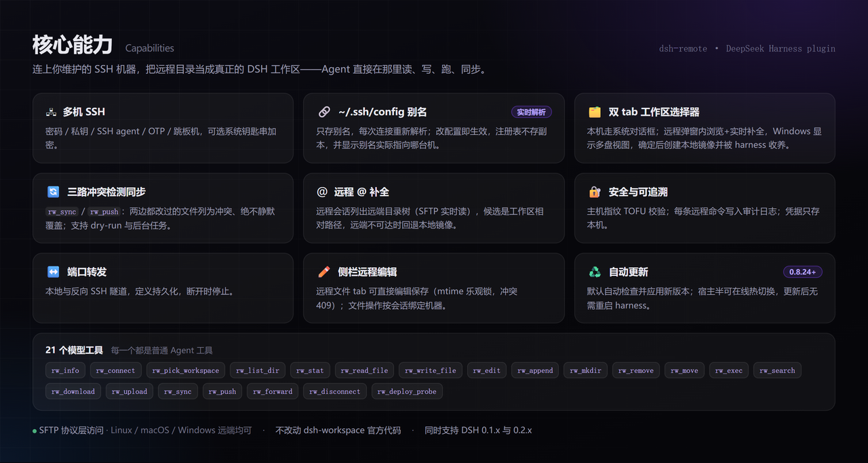Click the sync icon beside 三路冲突检测同步

pyautogui.click(x=53, y=192)
